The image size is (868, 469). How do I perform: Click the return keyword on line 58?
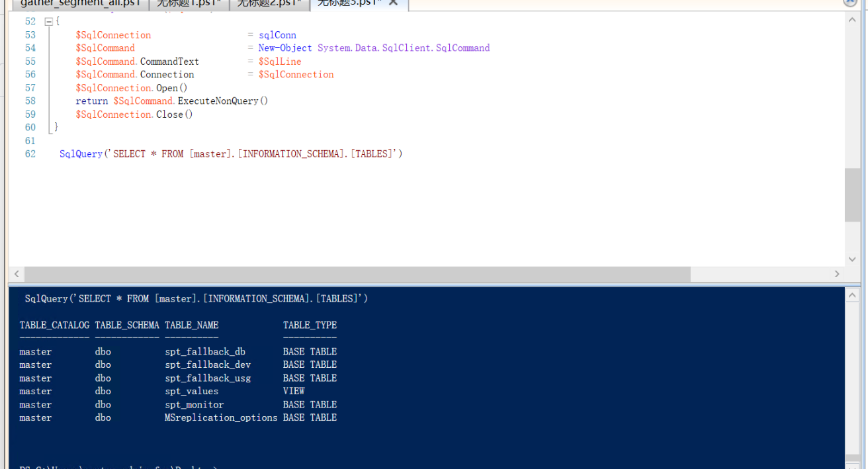pyautogui.click(x=91, y=101)
